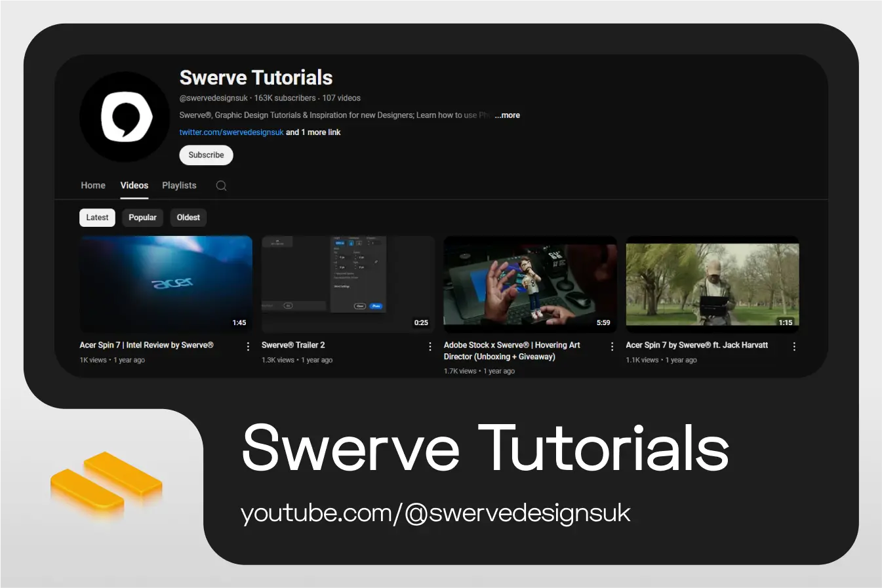Open the three-dot menu on Jack Harvatt video
The image size is (882, 588).
coord(794,345)
